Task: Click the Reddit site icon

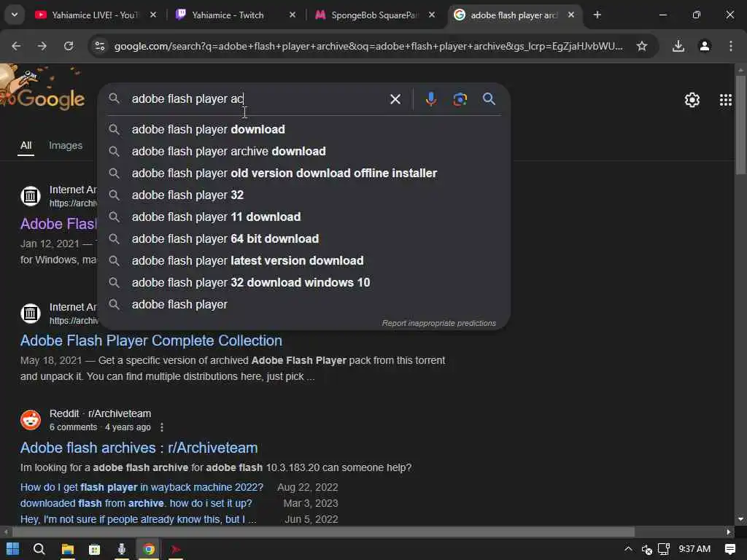Action: (31, 420)
